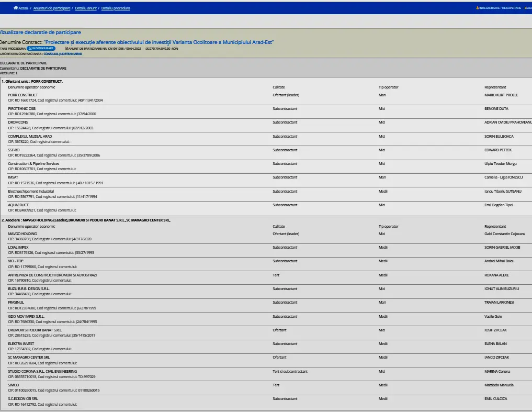This screenshot has height=412, width=532.
Task: Click the AQUAEDUCT operator name
Action: pos(18,205)
